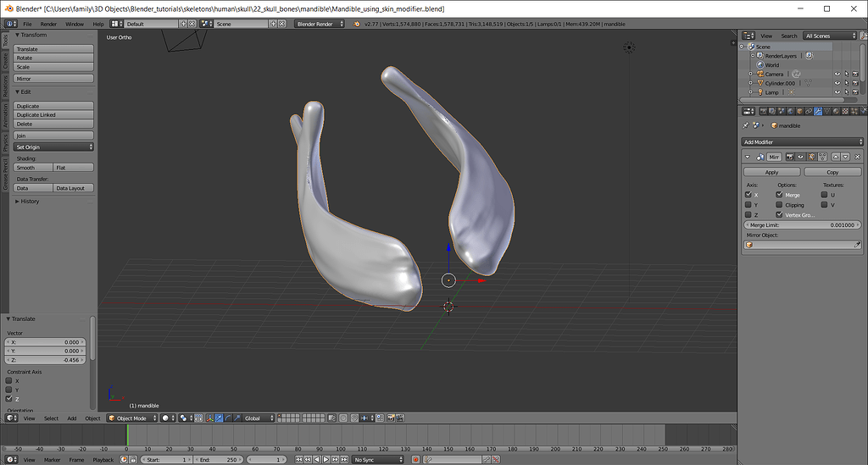The width and height of the screenshot is (868, 465).
Task: Enable the Clipping option checkbox
Action: [780, 205]
